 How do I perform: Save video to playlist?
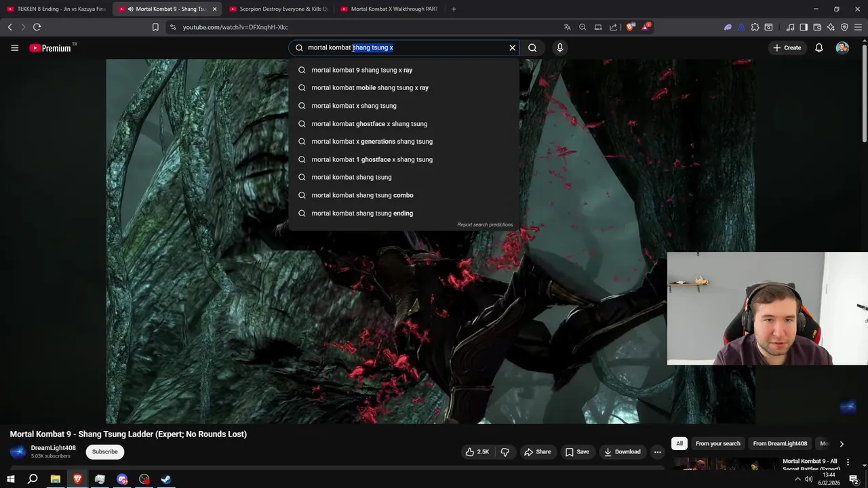[x=577, y=451]
